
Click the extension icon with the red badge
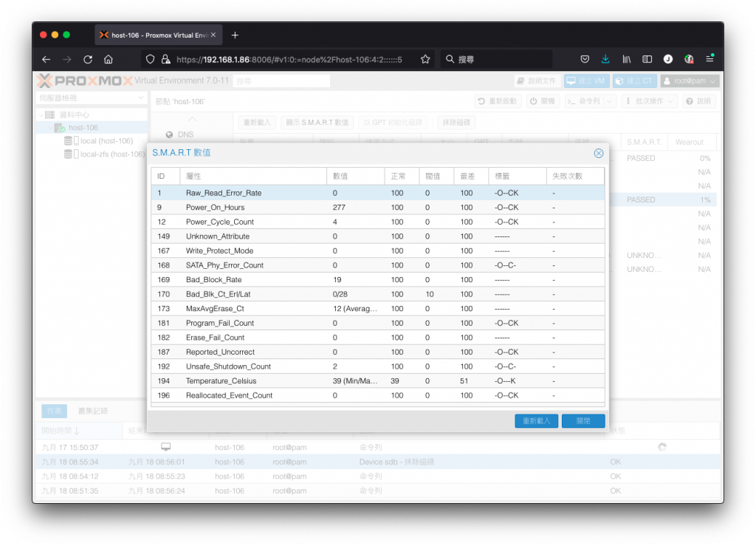(689, 59)
